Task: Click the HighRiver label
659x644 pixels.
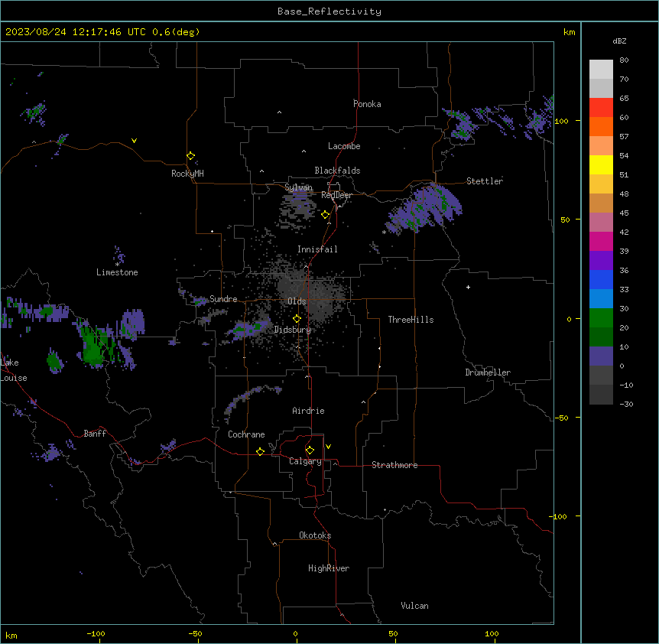Action: (329, 568)
